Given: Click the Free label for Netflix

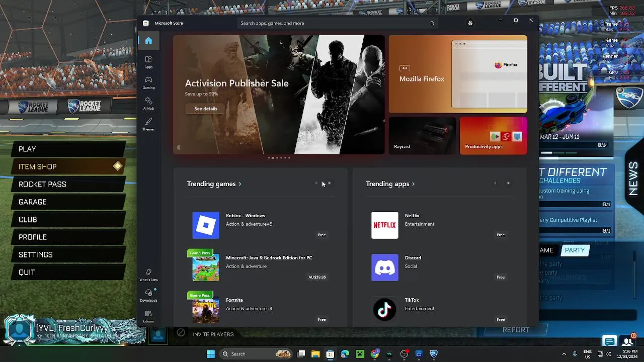Looking at the screenshot, I should click(x=501, y=235).
